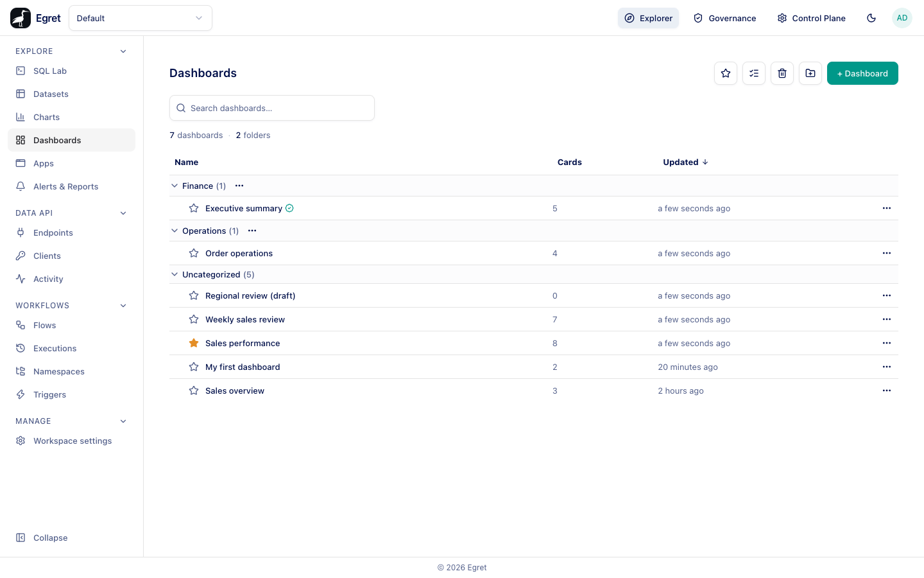
Task: Open row menu for Weekly sales review
Action: tap(887, 319)
